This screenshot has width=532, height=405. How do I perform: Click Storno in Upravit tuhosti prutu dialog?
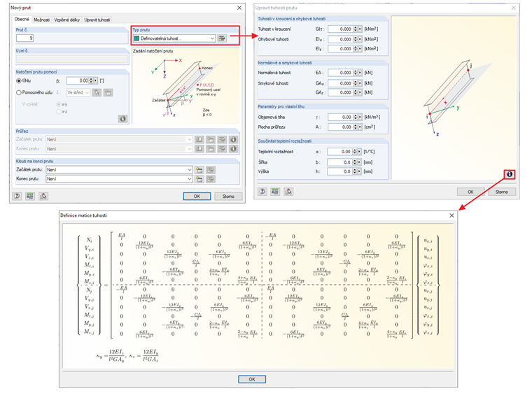click(x=502, y=192)
